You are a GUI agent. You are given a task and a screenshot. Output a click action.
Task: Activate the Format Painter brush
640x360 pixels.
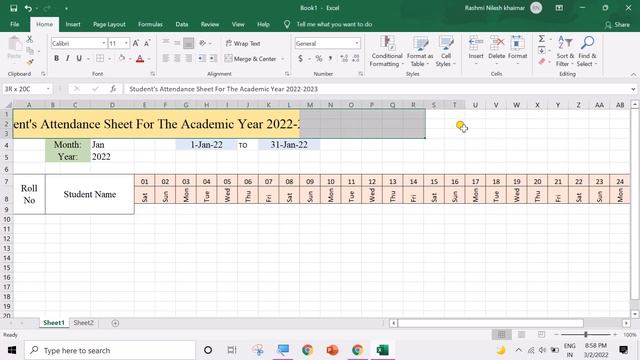click(29, 62)
